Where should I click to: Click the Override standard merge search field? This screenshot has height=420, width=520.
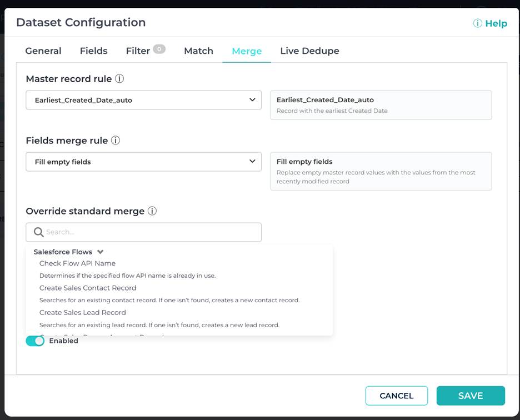pyautogui.click(x=143, y=232)
